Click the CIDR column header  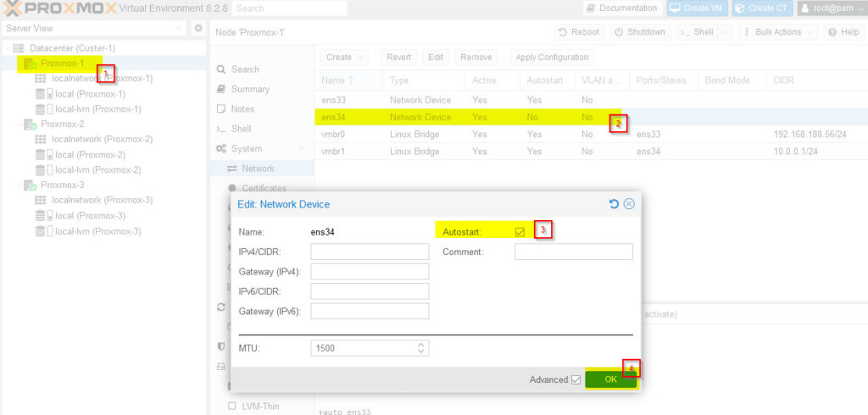(817, 80)
